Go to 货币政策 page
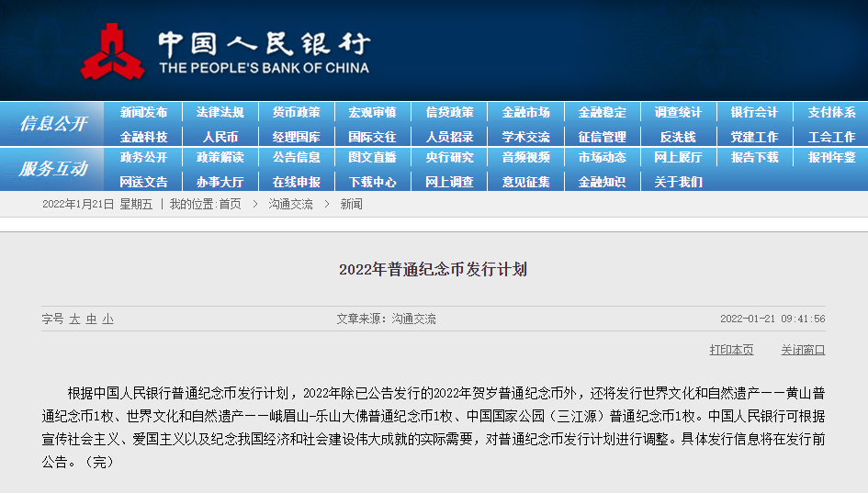Image resolution: width=868 pixels, height=493 pixels. click(296, 112)
